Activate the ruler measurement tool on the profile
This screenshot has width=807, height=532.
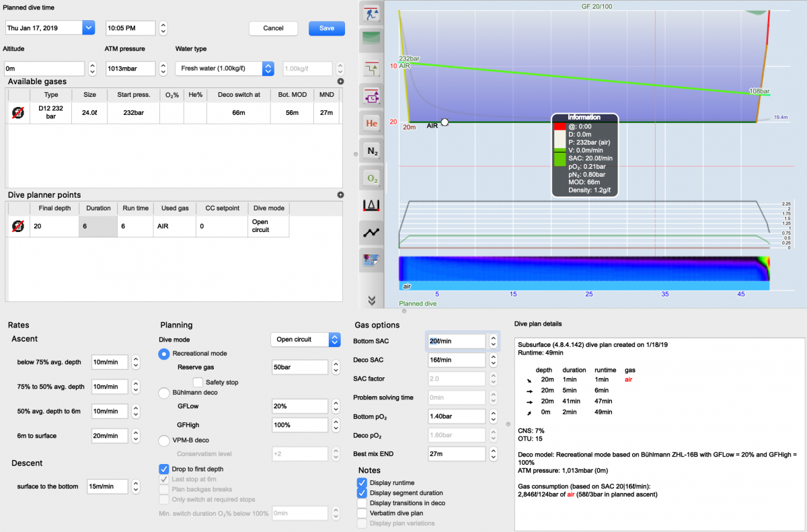pyautogui.click(x=371, y=205)
